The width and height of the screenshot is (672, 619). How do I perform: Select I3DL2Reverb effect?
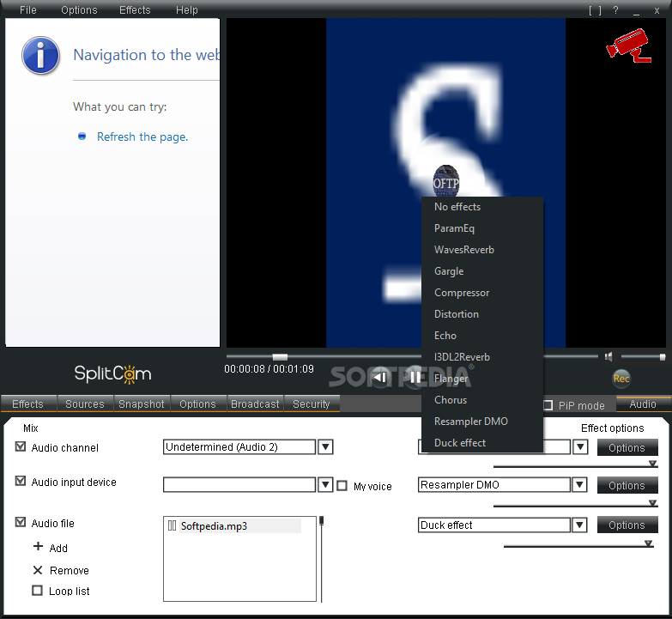pos(482,356)
